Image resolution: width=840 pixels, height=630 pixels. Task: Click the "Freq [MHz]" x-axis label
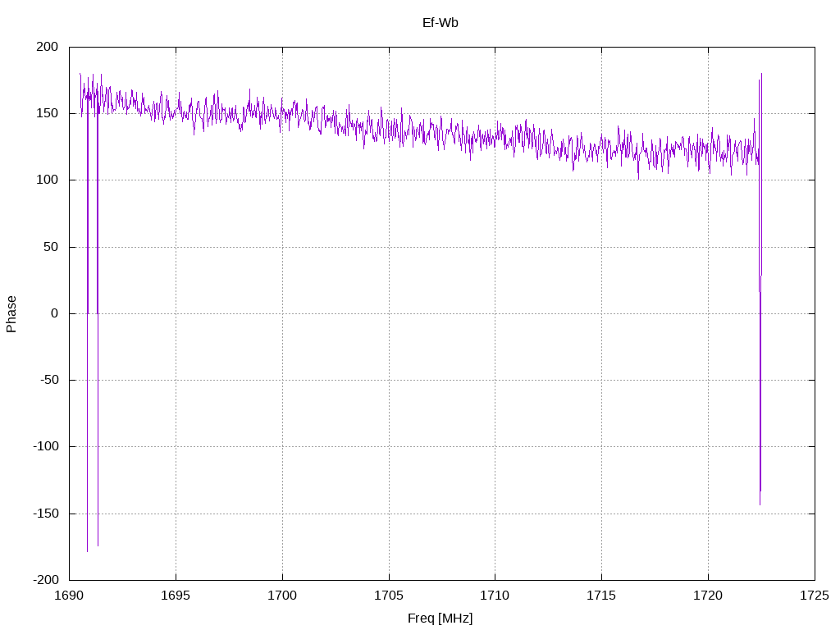440,619
